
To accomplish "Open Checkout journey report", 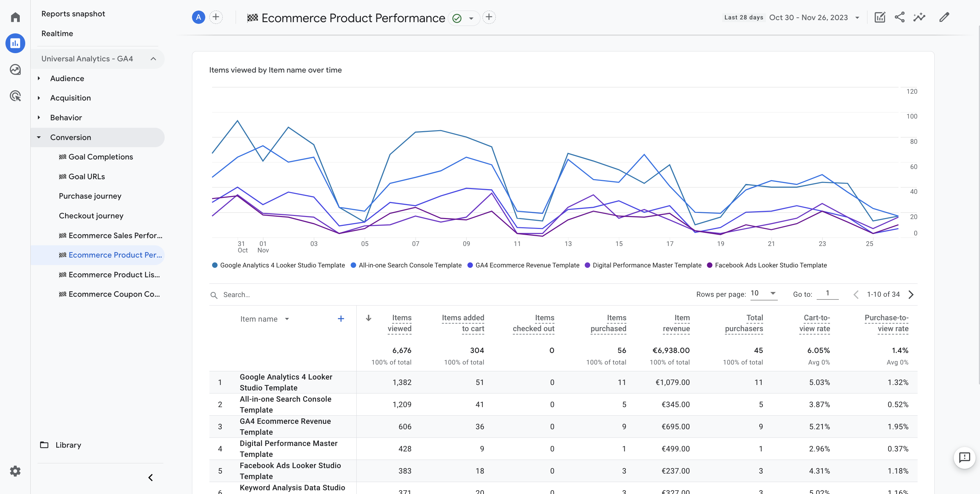I will point(91,216).
